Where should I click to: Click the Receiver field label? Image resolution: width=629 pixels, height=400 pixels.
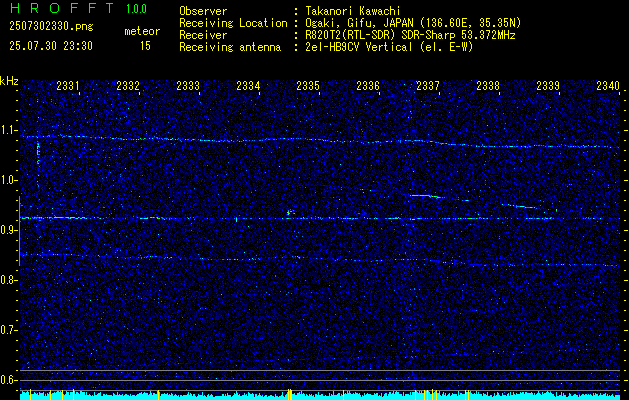pyautogui.click(x=203, y=35)
